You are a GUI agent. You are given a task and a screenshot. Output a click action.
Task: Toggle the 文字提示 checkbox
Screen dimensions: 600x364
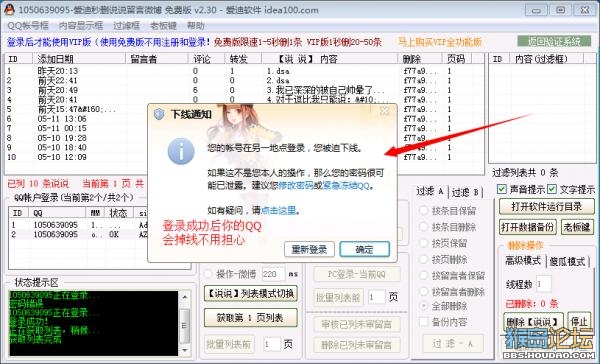(x=551, y=189)
